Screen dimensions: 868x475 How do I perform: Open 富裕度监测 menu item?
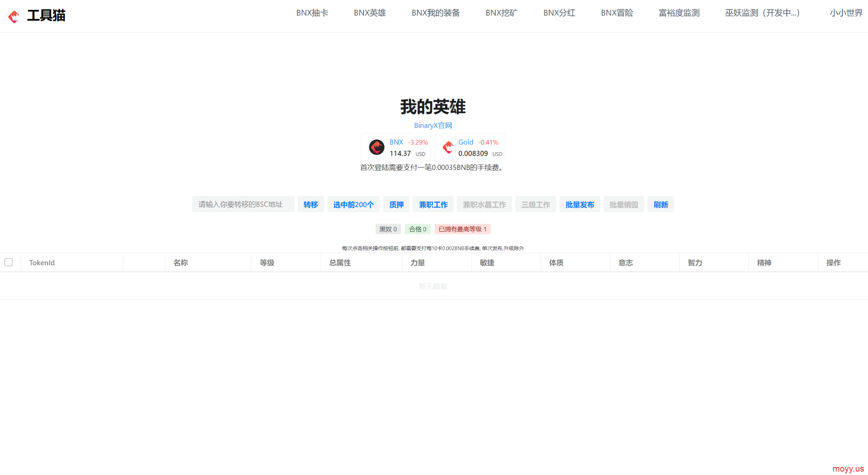pos(679,13)
